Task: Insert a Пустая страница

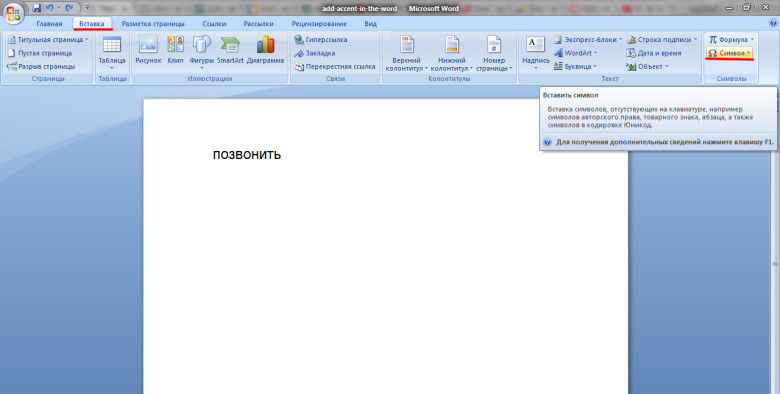Action: click(40, 53)
